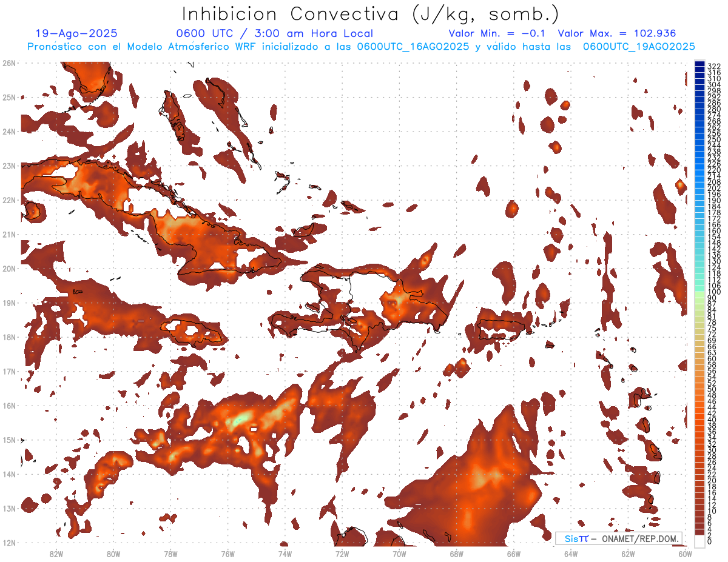Screen dimensions: 728x562
Task: Click the darkest blue swatch atop the color scale
Action: 699,65
